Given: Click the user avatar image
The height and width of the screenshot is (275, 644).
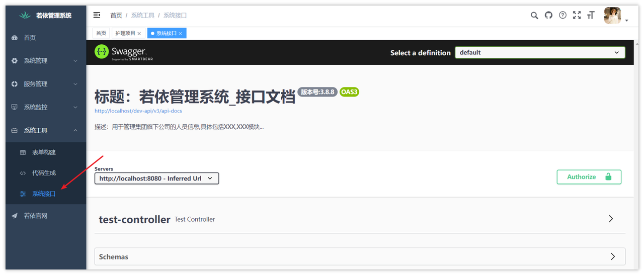Looking at the screenshot, I should click(612, 16).
